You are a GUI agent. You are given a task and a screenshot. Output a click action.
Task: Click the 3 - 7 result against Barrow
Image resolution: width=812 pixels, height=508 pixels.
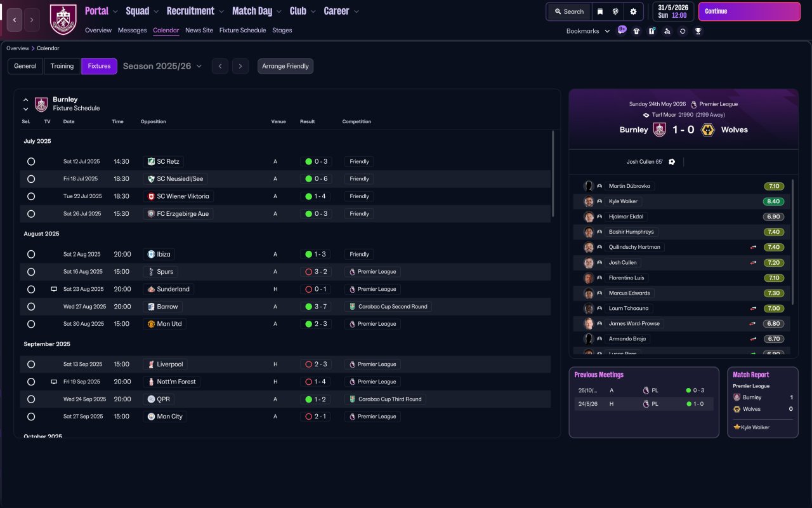pyautogui.click(x=315, y=307)
